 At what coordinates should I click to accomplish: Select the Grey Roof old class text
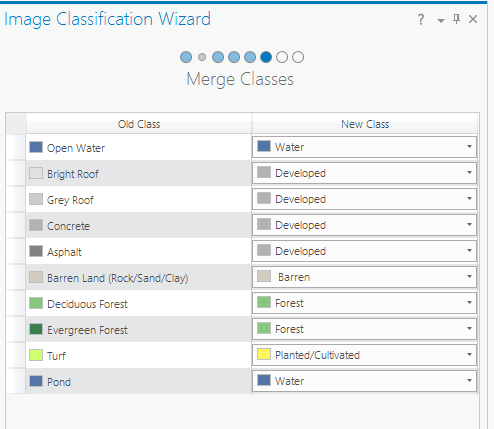70,200
